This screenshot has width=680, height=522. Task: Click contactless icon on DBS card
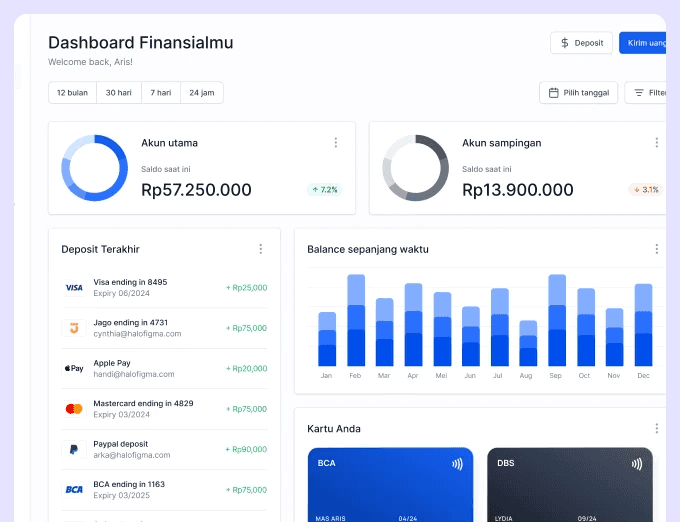[x=637, y=464]
